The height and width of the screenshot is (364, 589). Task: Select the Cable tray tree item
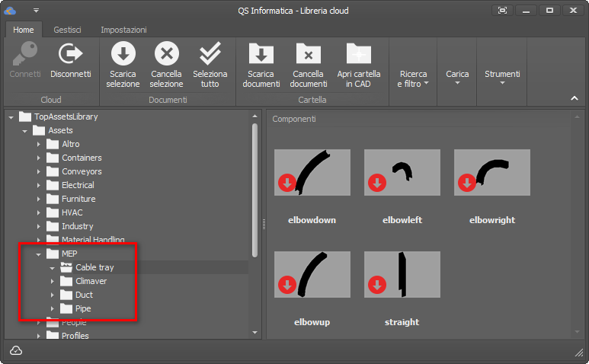(94, 267)
